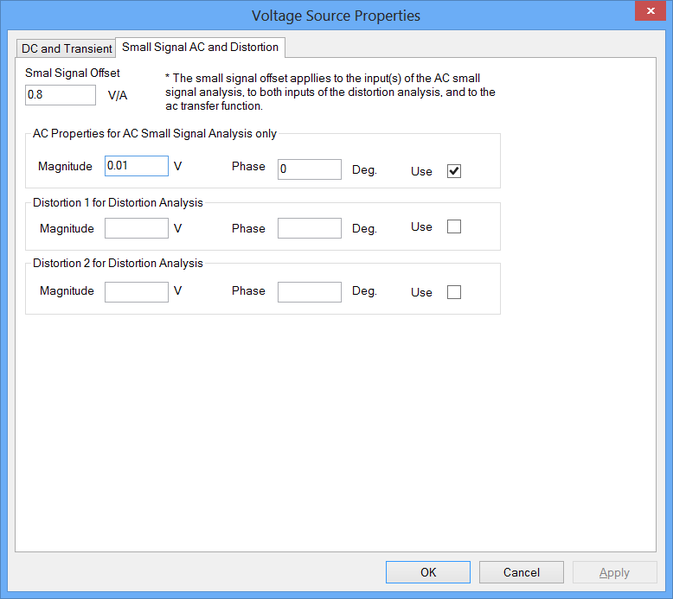Dismiss the dialog with the Cancel button

pos(521,572)
